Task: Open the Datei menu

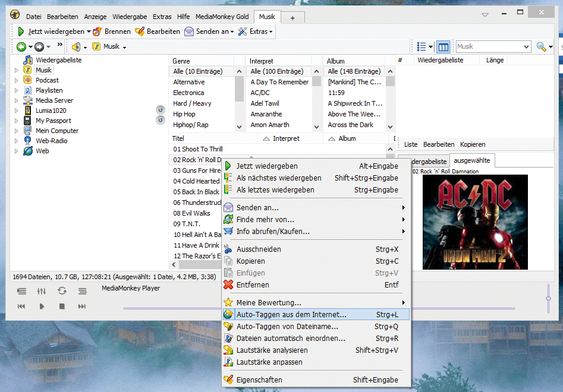Action: [x=33, y=17]
